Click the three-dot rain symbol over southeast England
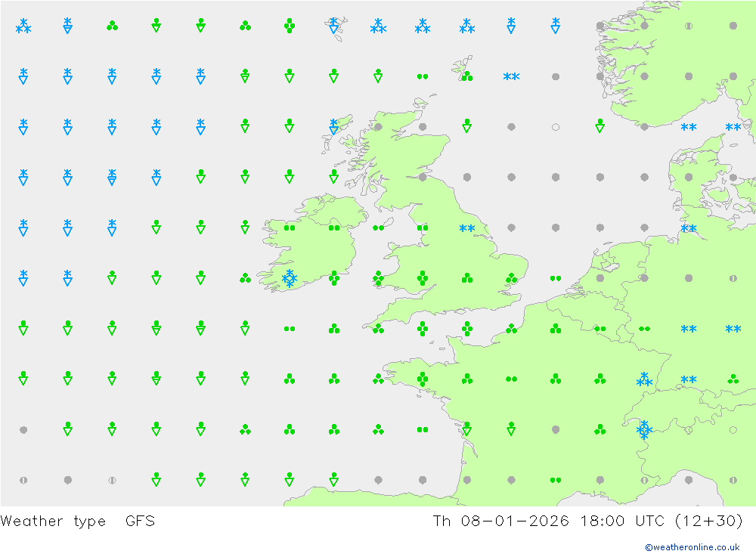Image resolution: width=756 pixels, height=554 pixels. pos(511,278)
